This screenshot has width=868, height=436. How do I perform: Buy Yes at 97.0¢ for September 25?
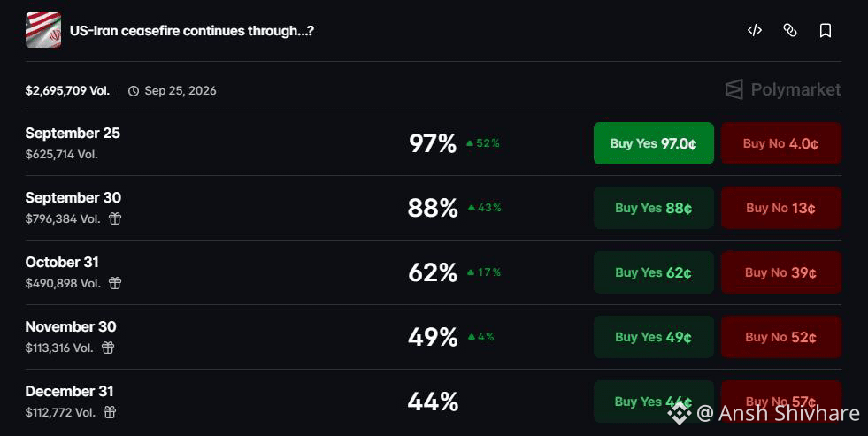point(654,143)
